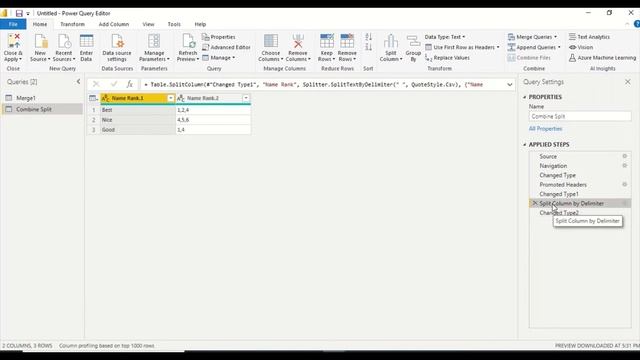Screen dimensions: 640x360
Task: Open New Source icon
Action: 40,41
